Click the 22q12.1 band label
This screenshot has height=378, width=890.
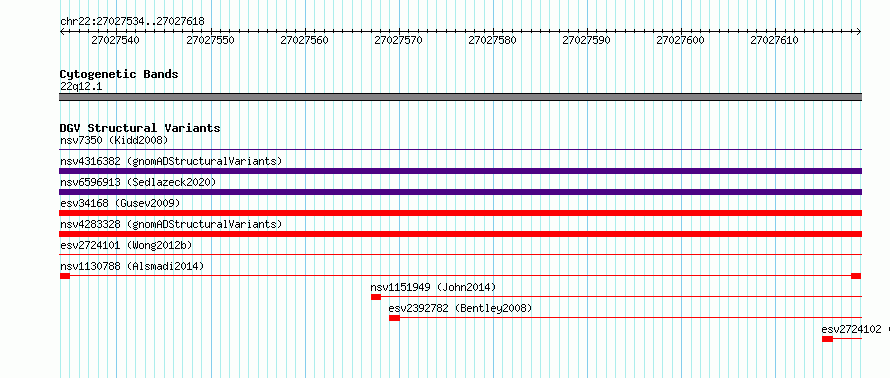click(81, 87)
